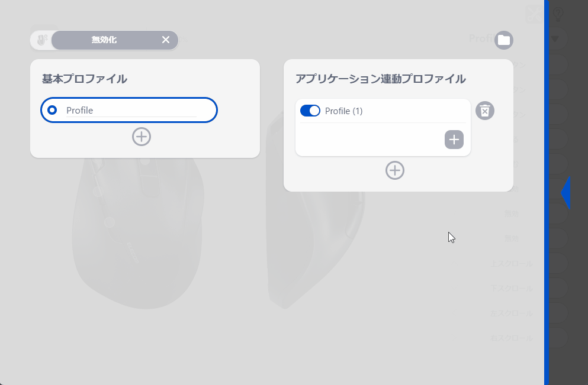Collapse the panel with the blue triangle arrow
This screenshot has width=588, height=385.
click(x=565, y=193)
